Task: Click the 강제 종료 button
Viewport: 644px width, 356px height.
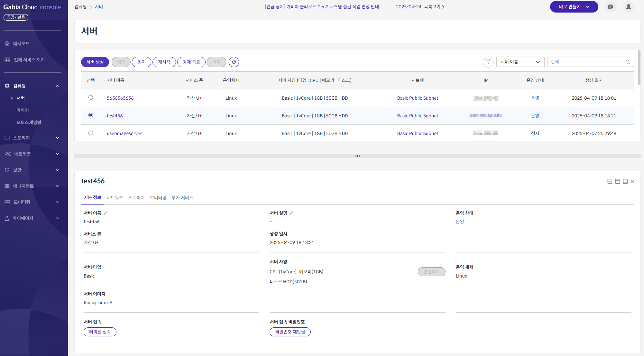Action: coord(191,62)
